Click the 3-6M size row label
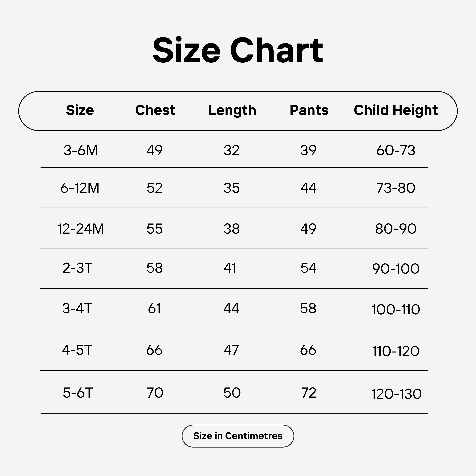This screenshot has width=476, height=476. point(81,150)
